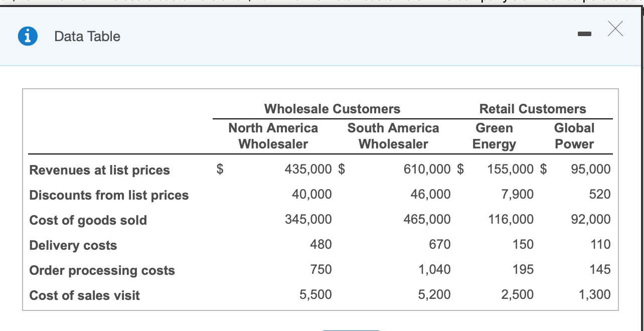Select the 610,000 revenue value
The height and width of the screenshot is (331, 644).
coord(426,169)
